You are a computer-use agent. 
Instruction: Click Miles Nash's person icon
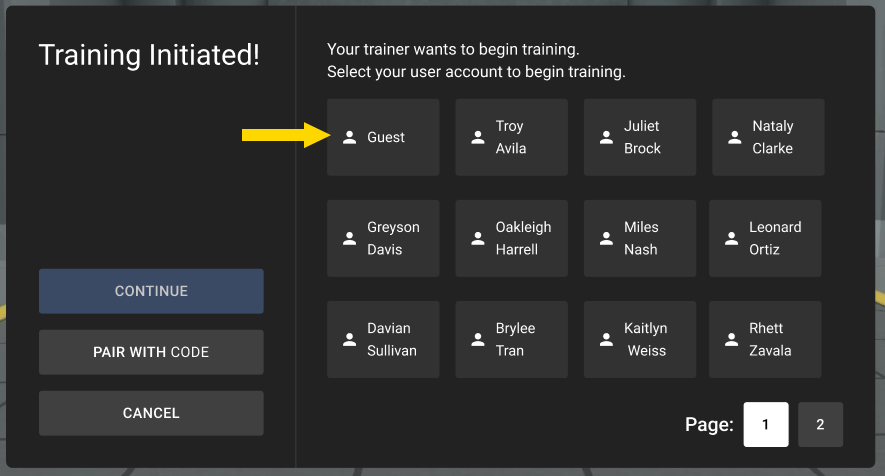tap(606, 238)
